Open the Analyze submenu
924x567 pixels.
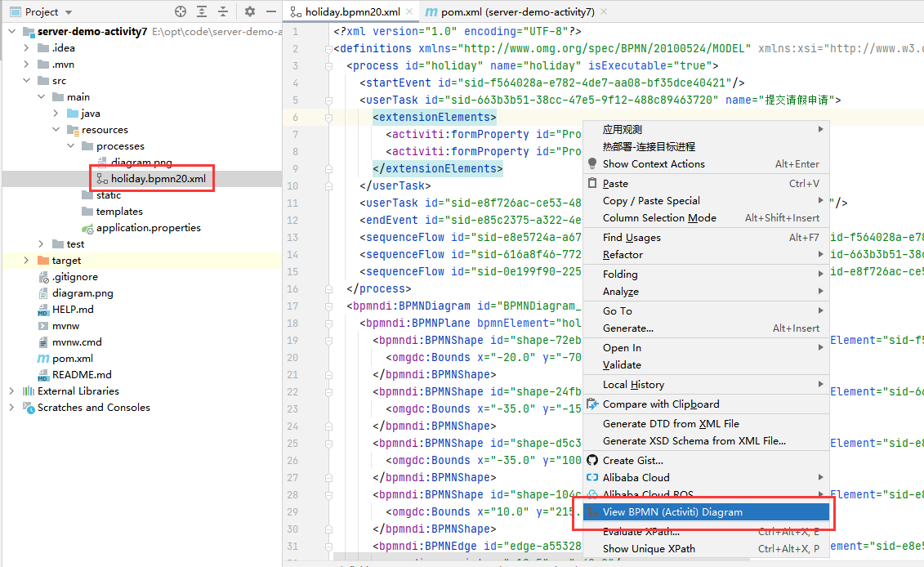706,291
